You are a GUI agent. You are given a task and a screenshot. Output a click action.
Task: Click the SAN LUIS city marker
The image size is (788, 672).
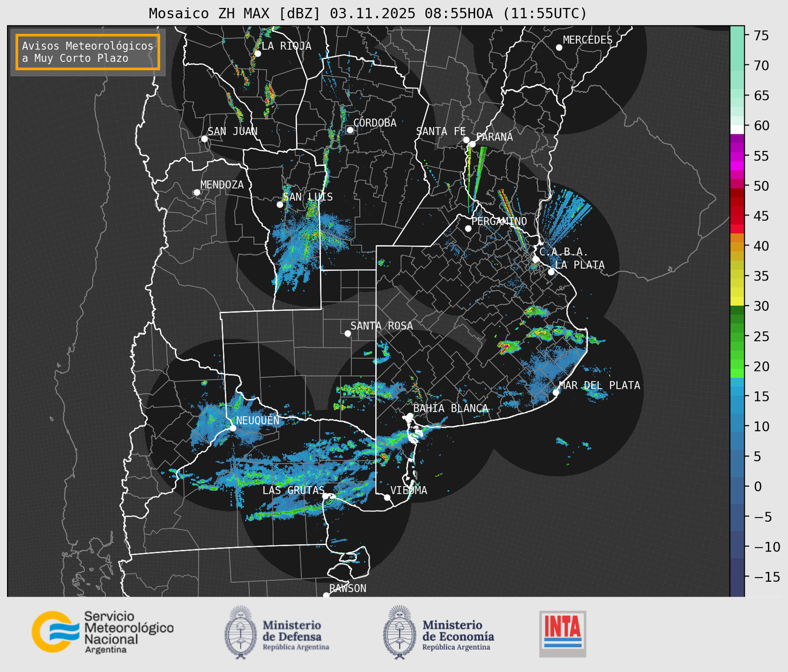280,204
